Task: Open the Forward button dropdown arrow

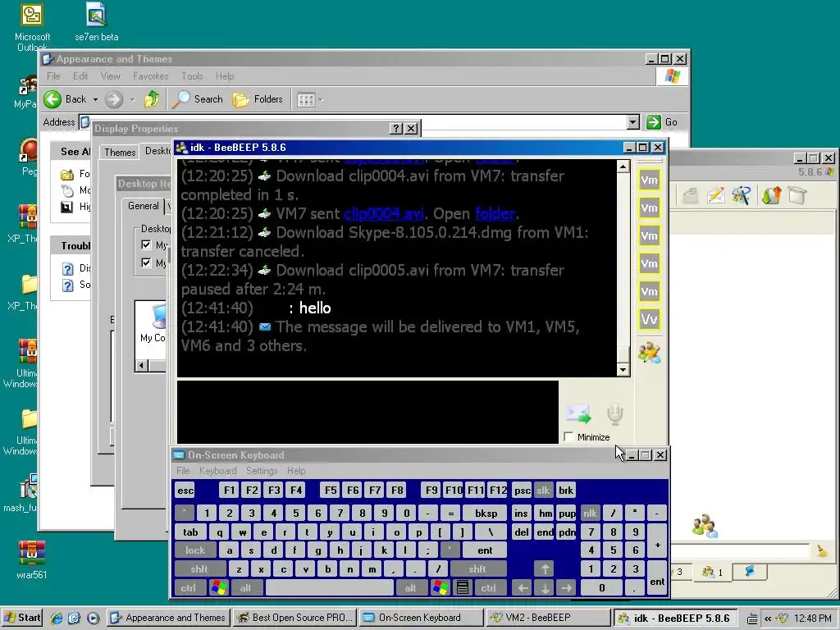Action: (x=132, y=99)
